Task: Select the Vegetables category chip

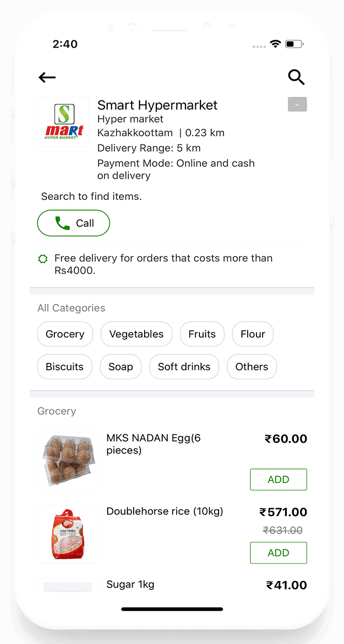Action: coord(136,334)
